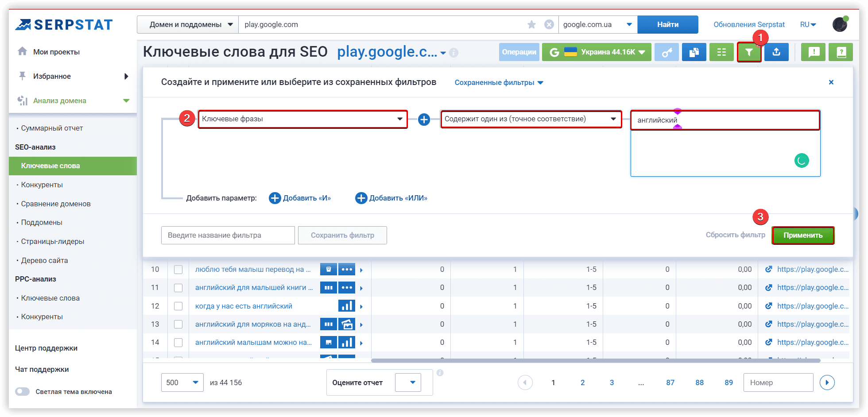The height and width of the screenshot is (417, 868).
Task: Click the horizontal table scrollbar
Action: coord(596,360)
